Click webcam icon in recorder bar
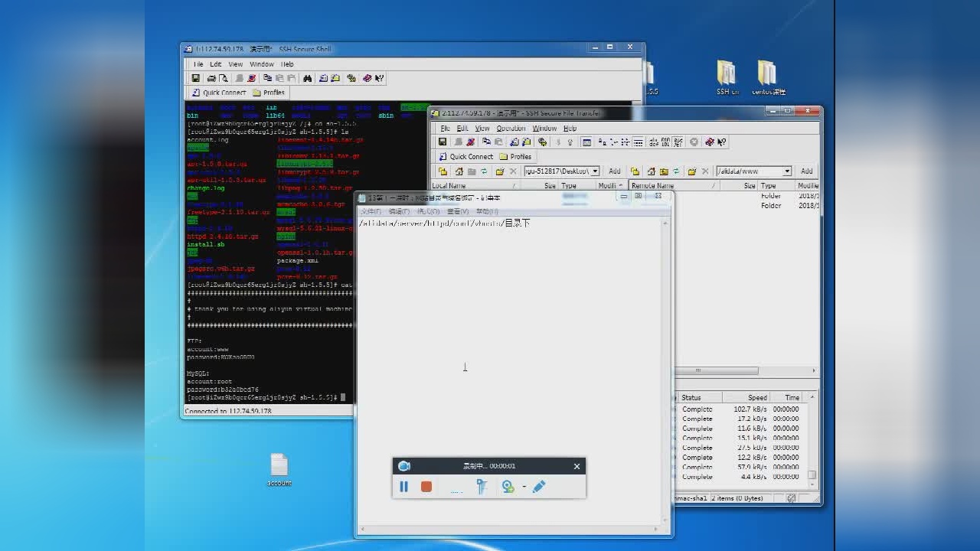Image resolution: width=980 pixels, height=551 pixels. coord(507,487)
